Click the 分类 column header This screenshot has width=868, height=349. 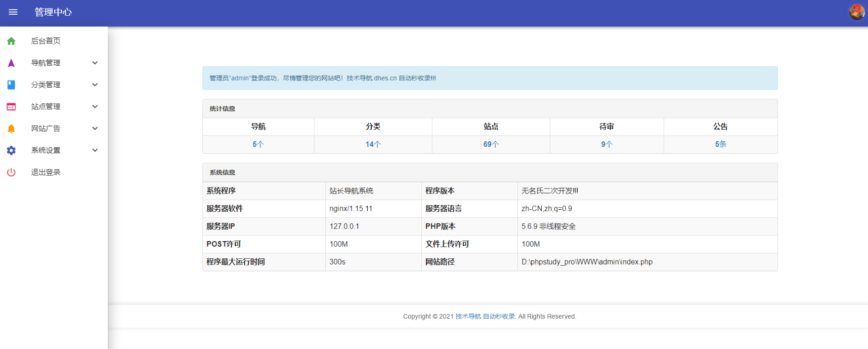click(373, 127)
